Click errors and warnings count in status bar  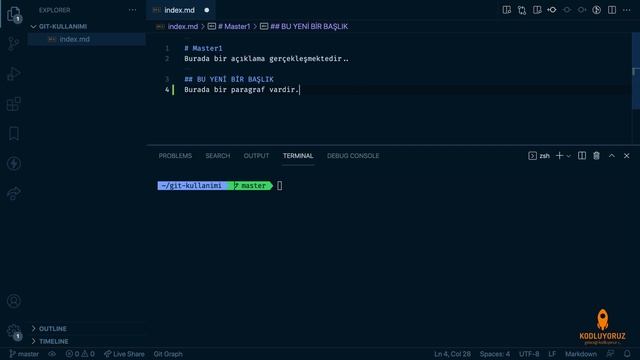80,354
